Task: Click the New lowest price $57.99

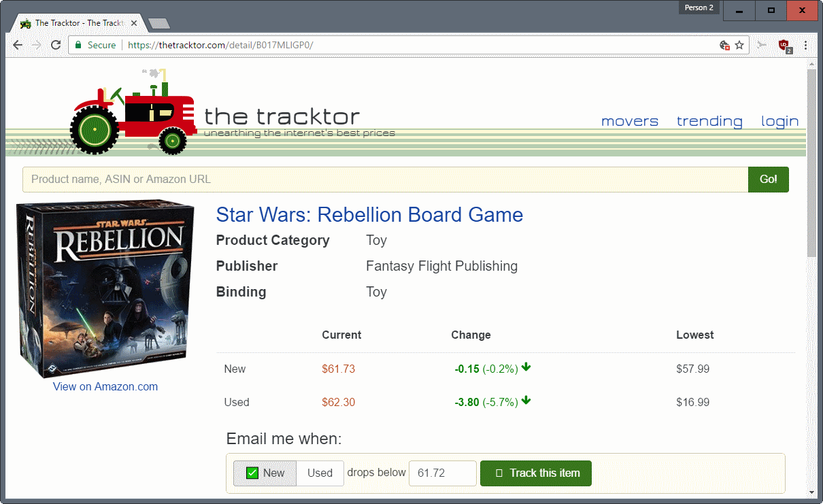Action: coord(693,369)
